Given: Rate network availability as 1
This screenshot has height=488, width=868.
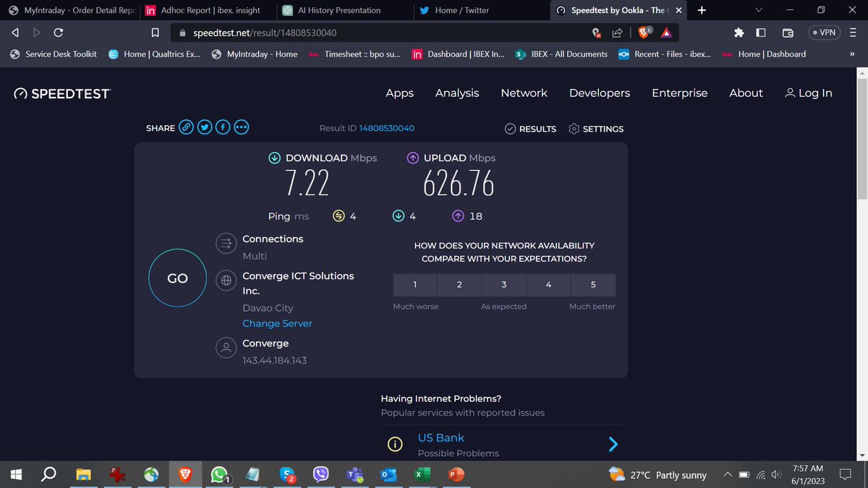Looking at the screenshot, I should [x=415, y=285].
